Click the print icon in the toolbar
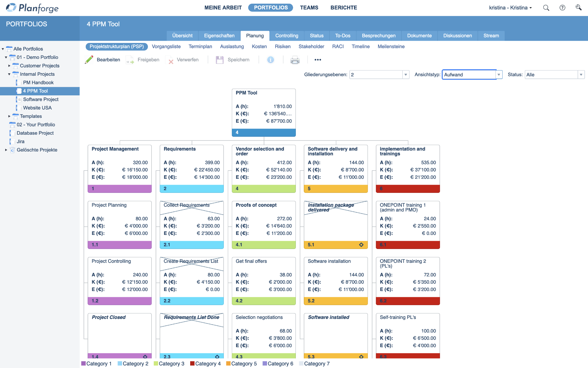Image resolution: width=588 pixels, height=368 pixels. click(295, 60)
